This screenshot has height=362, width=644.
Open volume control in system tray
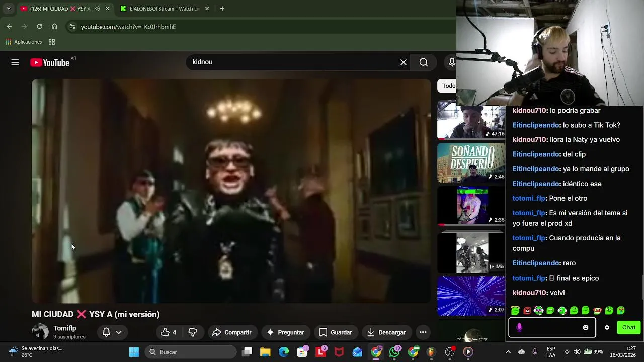(577, 352)
